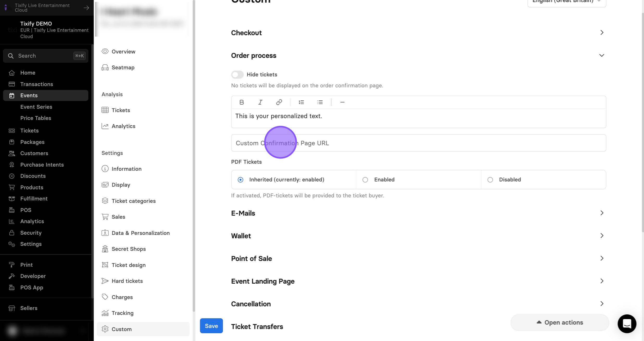Click the Custom Confirmation Page URL field

[x=418, y=143]
